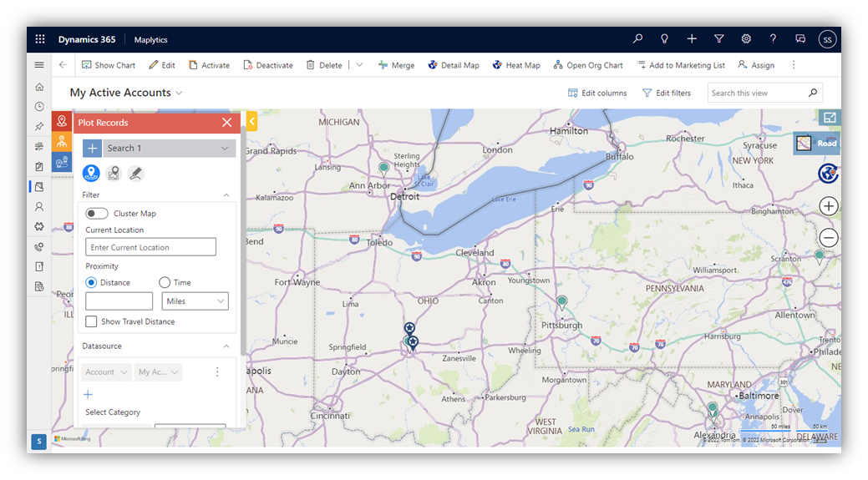Open the Delete split-button arrow
The width and height of the screenshot is (868, 480).
coord(359,65)
